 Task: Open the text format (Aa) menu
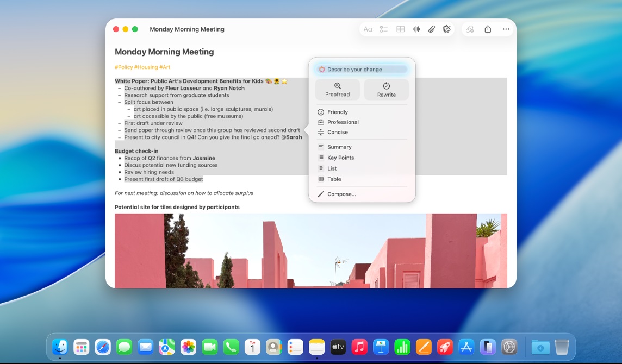[368, 29]
